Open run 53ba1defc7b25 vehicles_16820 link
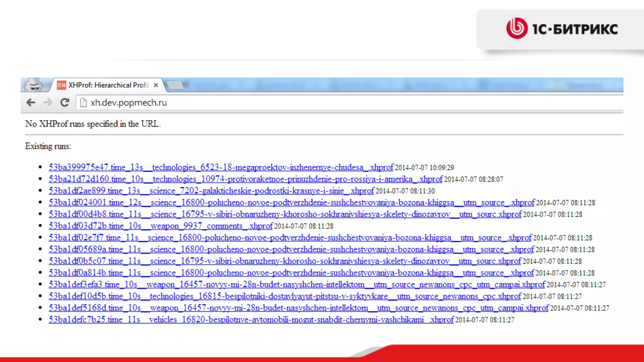The width and height of the screenshot is (644, 362). [x=251, y=320]
